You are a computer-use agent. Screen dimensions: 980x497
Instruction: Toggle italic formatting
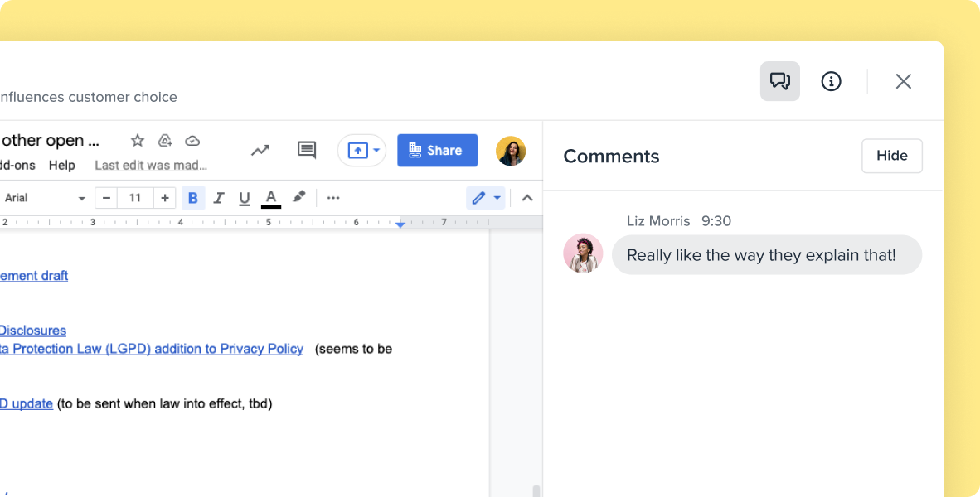click(219, 198)
